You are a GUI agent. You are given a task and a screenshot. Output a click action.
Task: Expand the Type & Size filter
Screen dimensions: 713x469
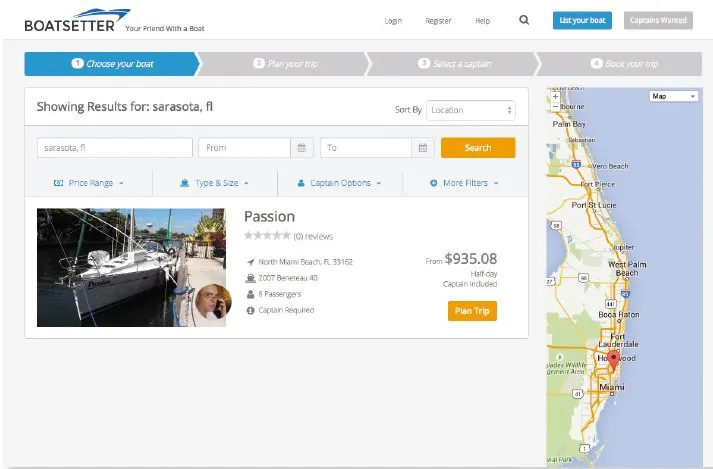coord(213,183)
